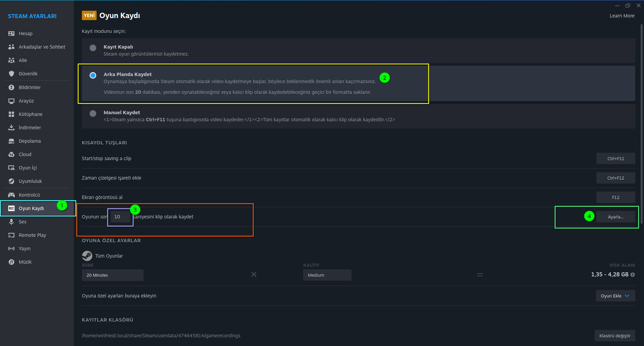Click the Güvenlik shield icon

point(11,74)
